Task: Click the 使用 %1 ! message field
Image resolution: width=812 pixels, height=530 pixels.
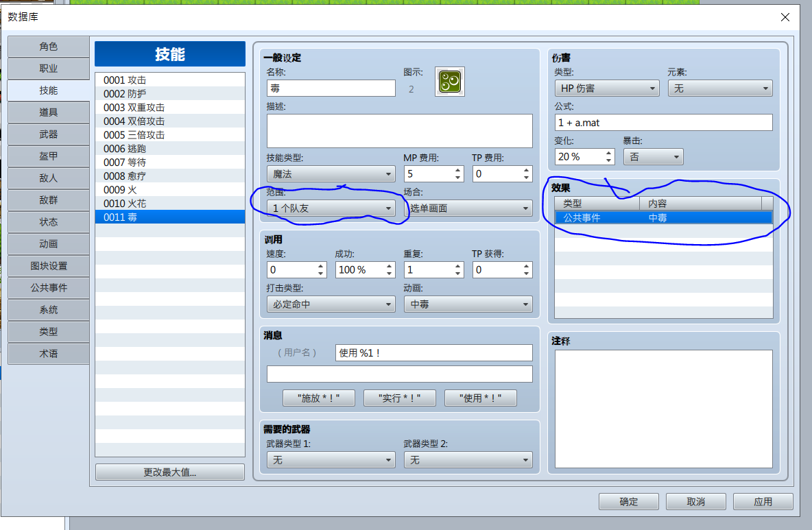Action: point(433,353)
